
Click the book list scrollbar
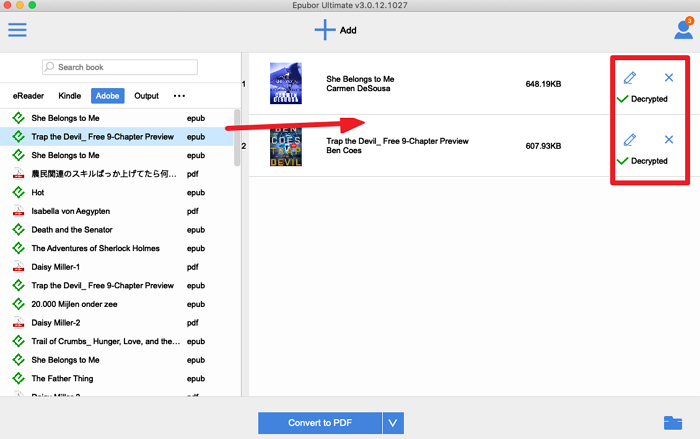[x=237, y=138]
